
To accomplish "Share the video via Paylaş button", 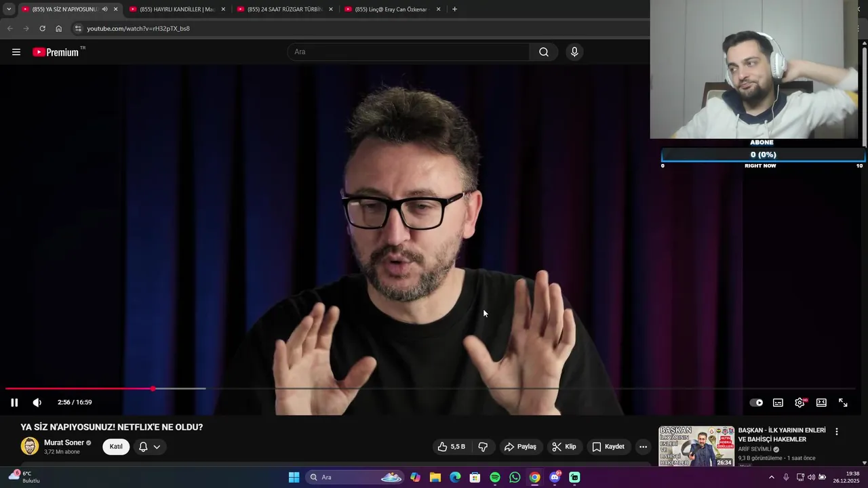I will [520, 447].
